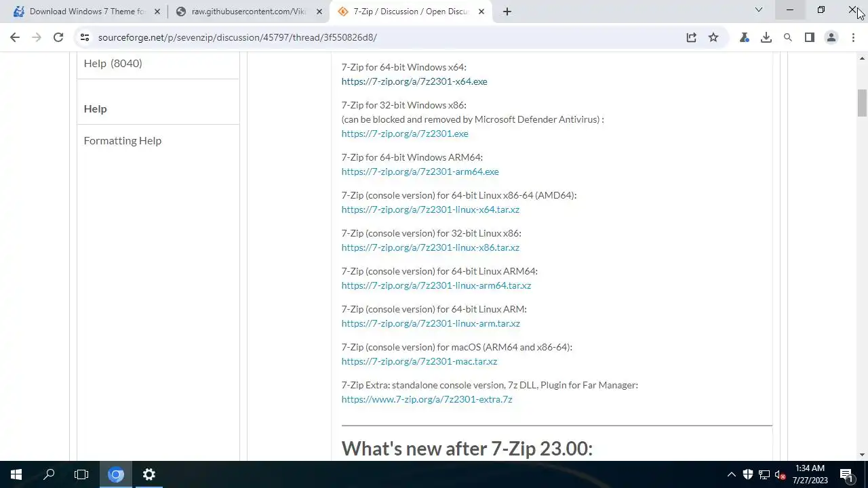Click scrollbar down arrow
The image size is (868, 488).
(862, 455)
